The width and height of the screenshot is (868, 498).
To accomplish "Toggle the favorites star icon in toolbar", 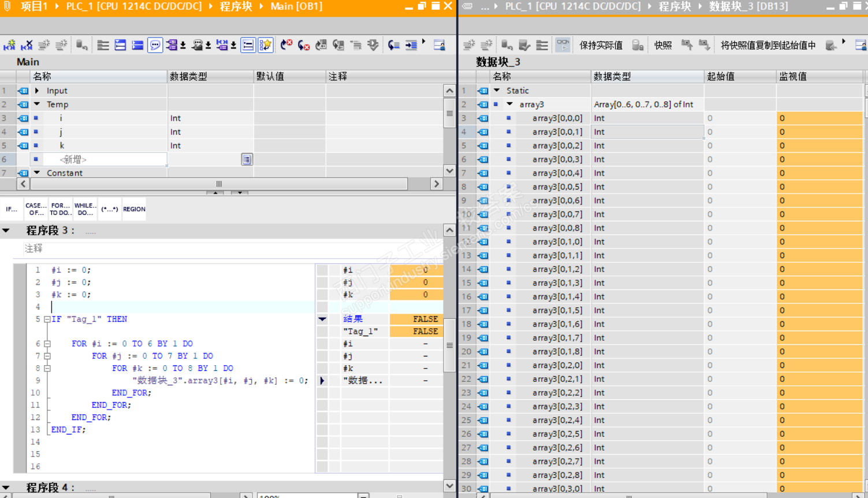I will click(x=265, y=45).
